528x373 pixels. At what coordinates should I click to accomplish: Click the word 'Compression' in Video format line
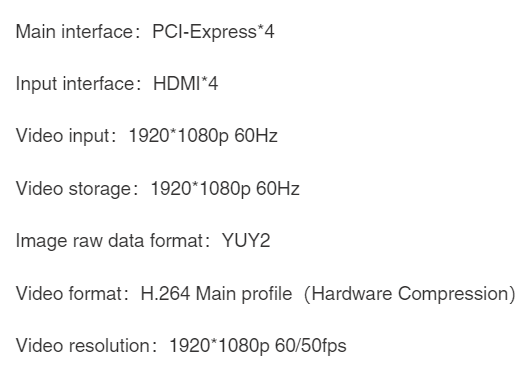[457, 295]
